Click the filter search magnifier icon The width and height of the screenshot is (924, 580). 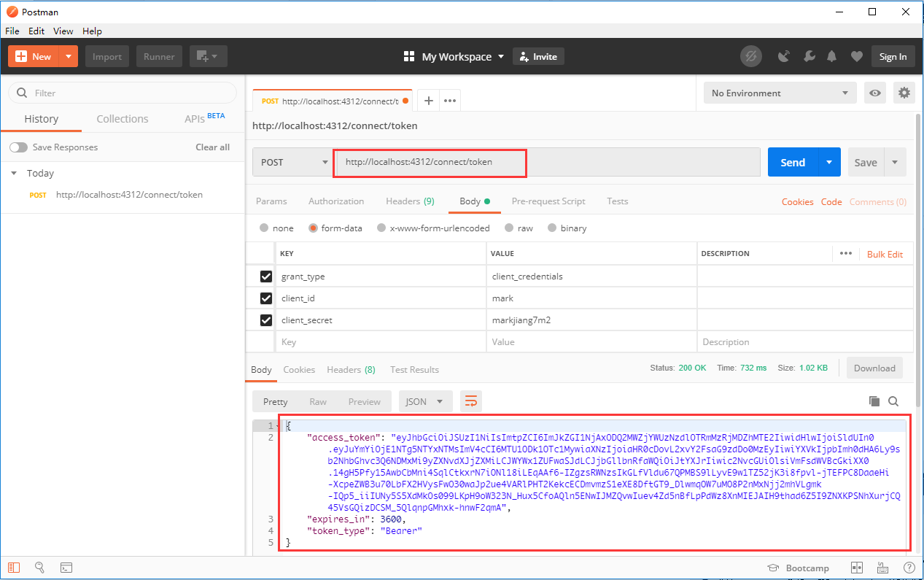click(x=22, y=93)
